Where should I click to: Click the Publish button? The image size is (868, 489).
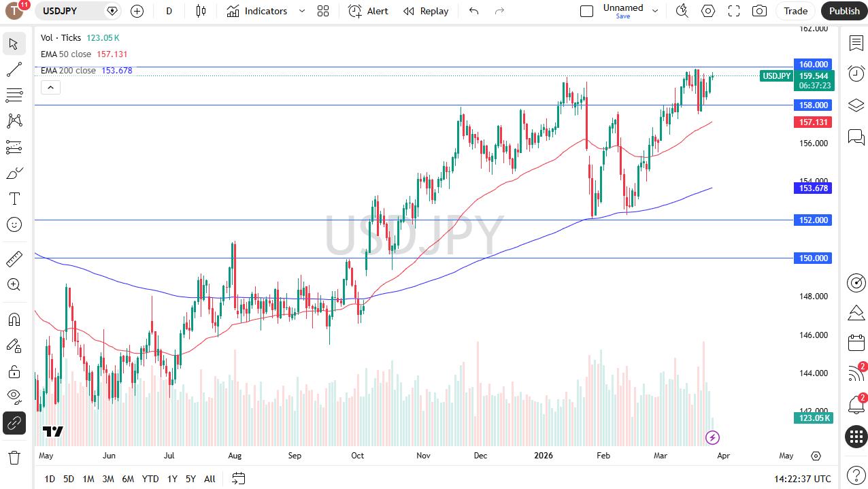[x=844, y=11]
